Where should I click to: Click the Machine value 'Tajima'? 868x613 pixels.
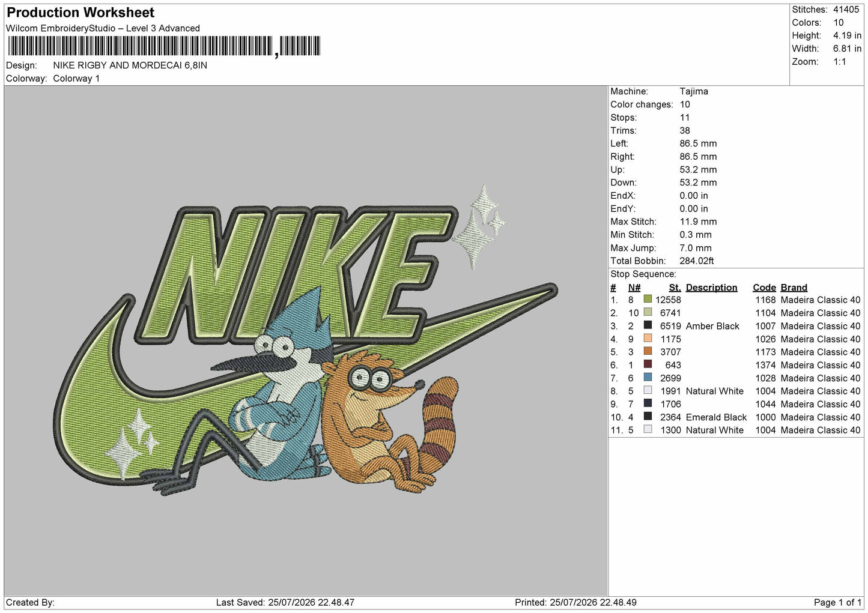(694, 91)
